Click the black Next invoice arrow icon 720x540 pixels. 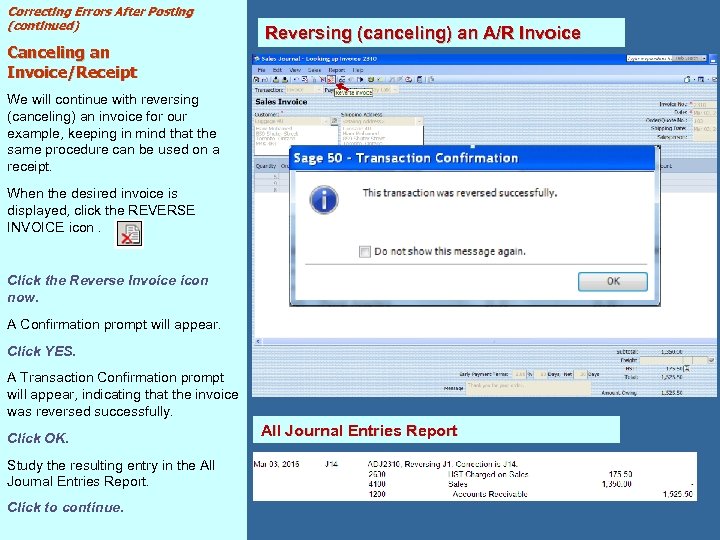coord(361,79)
